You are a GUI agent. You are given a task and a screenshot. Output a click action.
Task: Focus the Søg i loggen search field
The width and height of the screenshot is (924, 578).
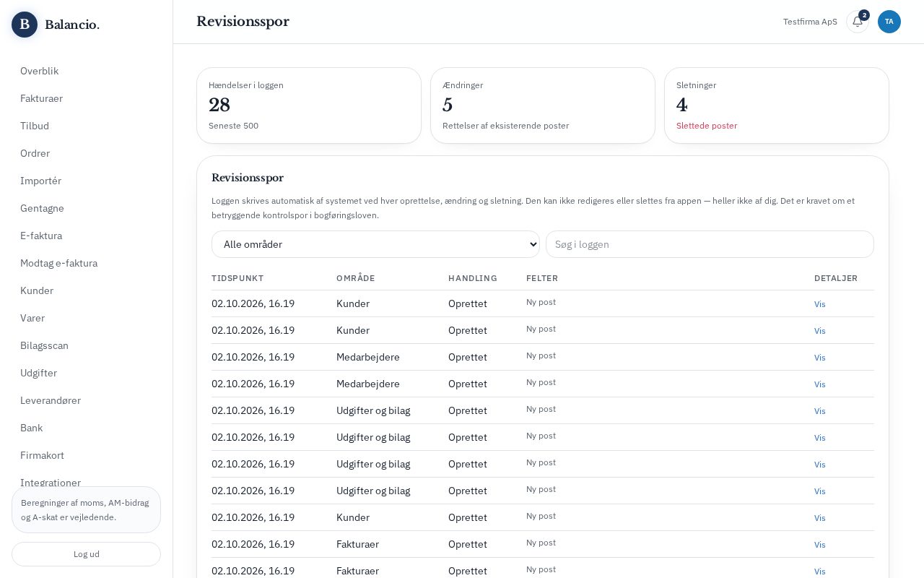coord(710,244)
